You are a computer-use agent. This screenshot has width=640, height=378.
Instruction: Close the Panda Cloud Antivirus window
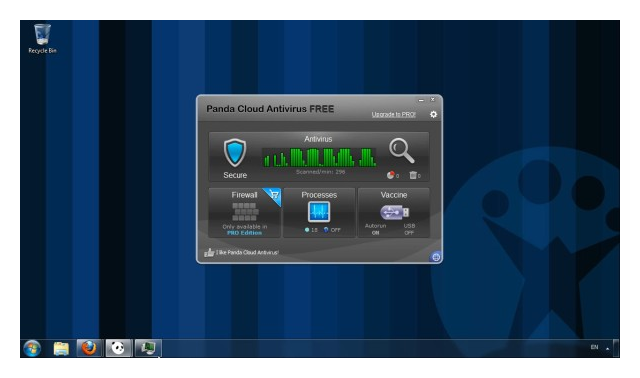coord(433,100)
